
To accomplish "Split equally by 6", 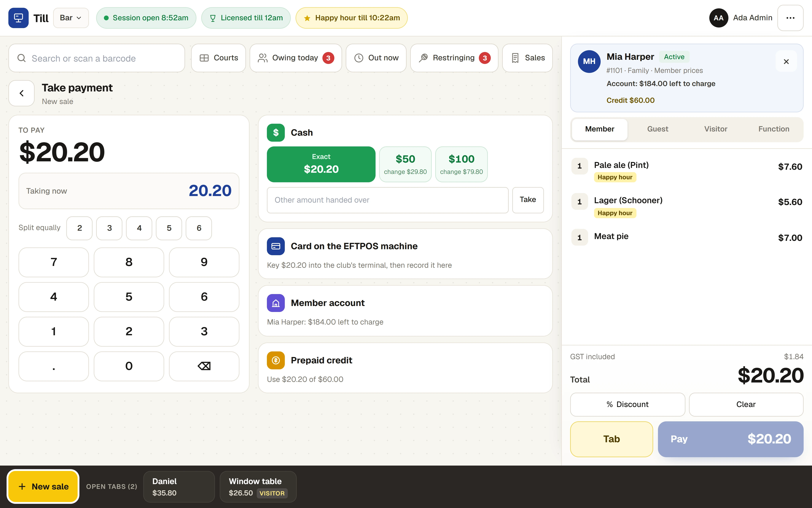I will 199,228.
